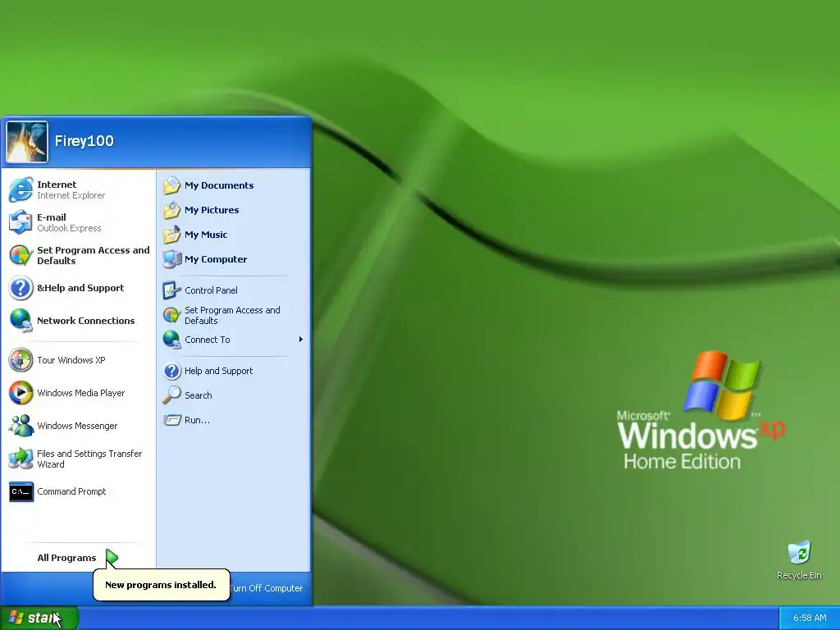Viewport: 840px width, 630px height.
Task: Click right-column Set Program Access and Defaults icon
Action: click(x=172, y=315)
